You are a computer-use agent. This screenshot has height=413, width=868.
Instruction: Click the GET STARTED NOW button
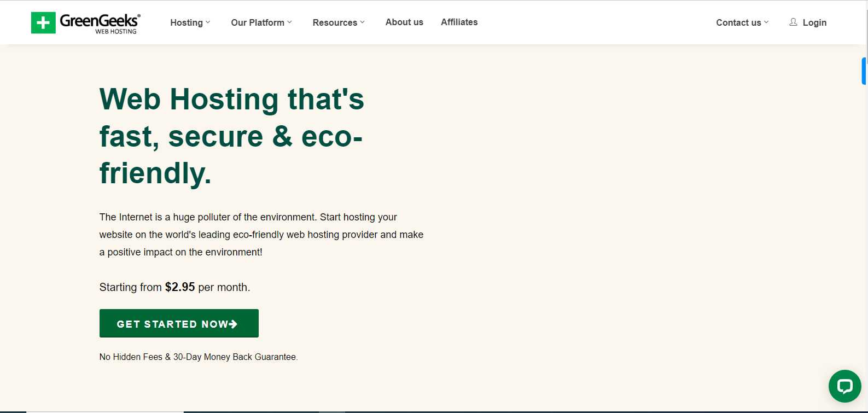click(179, 323)
